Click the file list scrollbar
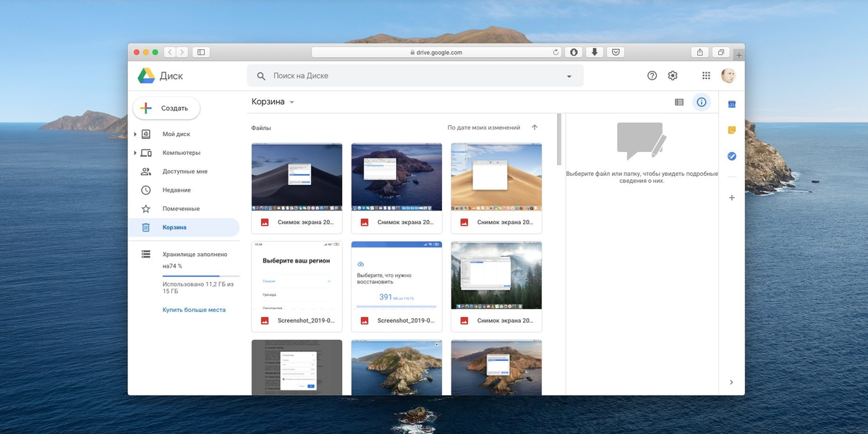This screenshot has height=434, width=868. tap(558, 139)
